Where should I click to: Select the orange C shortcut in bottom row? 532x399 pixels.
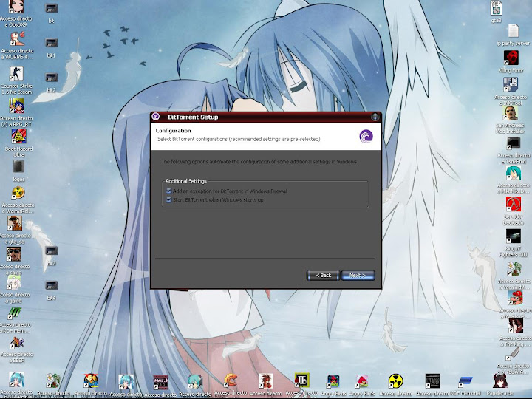coord(231,381)
